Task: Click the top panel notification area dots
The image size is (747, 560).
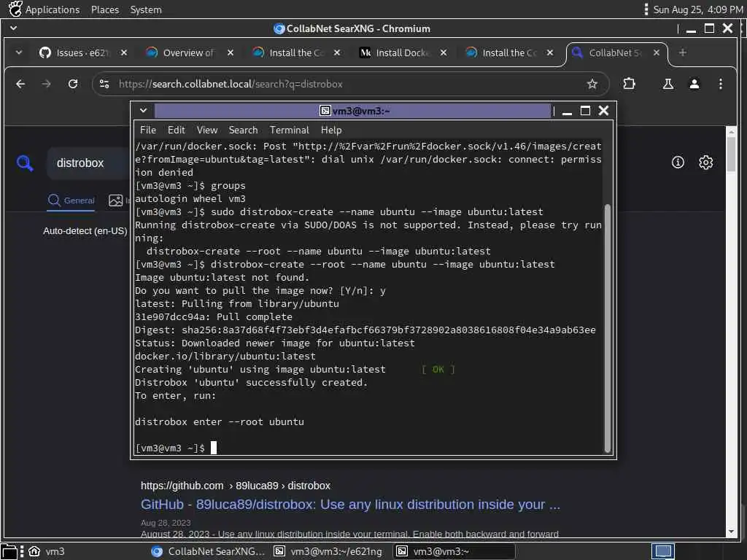Action: tap(646, 9)
